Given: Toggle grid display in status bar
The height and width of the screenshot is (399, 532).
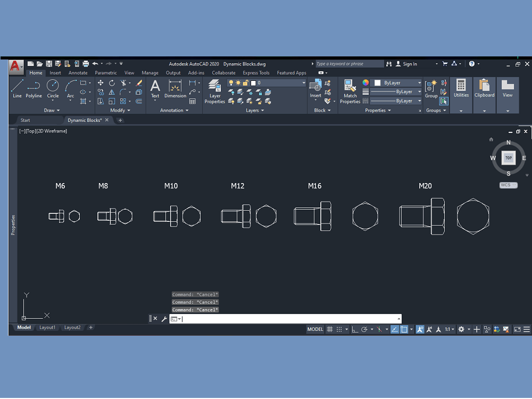Looking at the screenshot, I should tap(329, 329).
